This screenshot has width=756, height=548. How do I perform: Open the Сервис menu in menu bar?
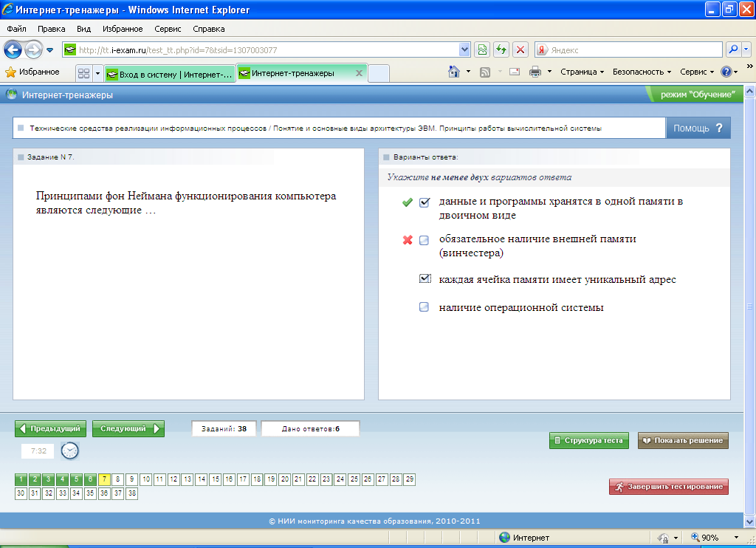[168, 29]
